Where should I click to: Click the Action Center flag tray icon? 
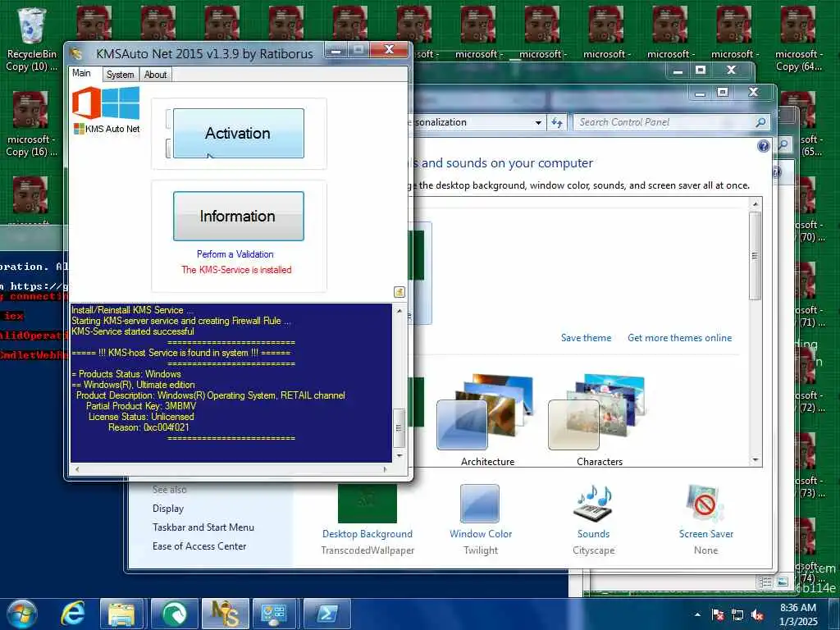click(x=718, y=614)
